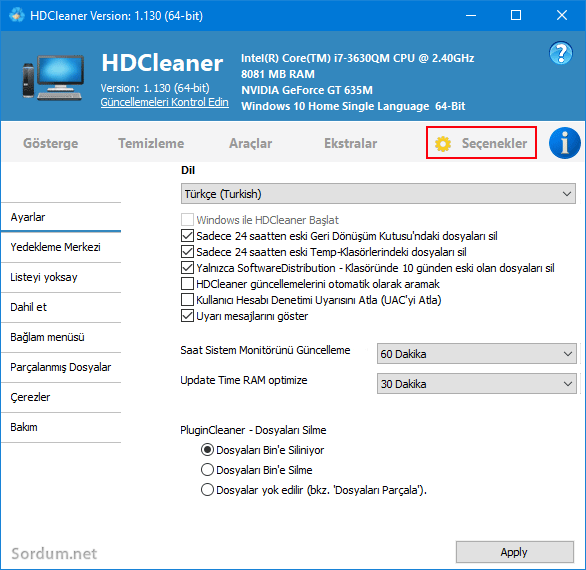Open the 60 Dakika system monitor dropdown
This screenshot has height=570, width=586.
point(476,354)
